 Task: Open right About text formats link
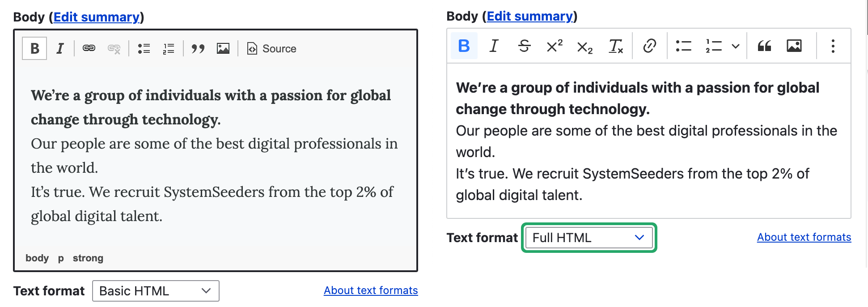coord(804,237)
